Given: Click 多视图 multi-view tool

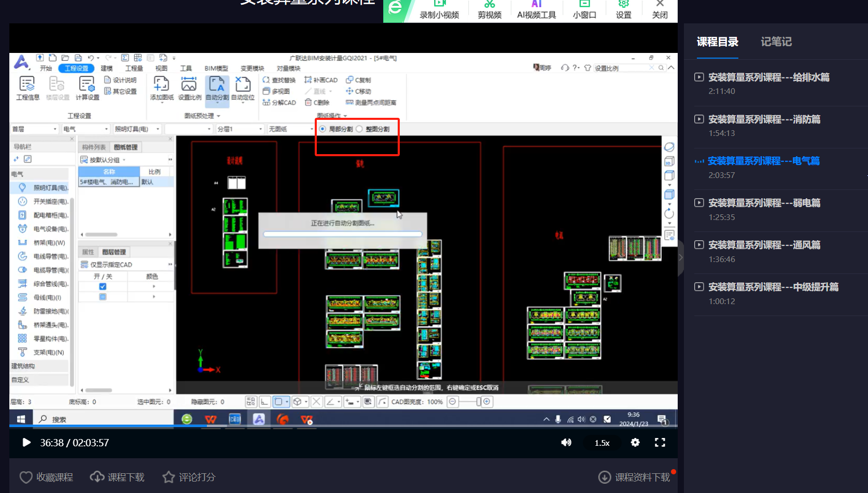Looking at the screenshot, I should [x=276, y=91].
